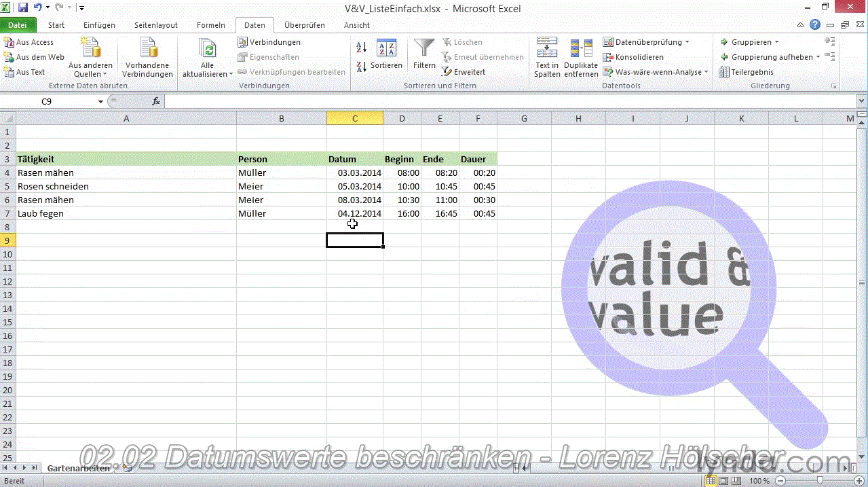Click the Aus Access import icon

tap(9, 42)
